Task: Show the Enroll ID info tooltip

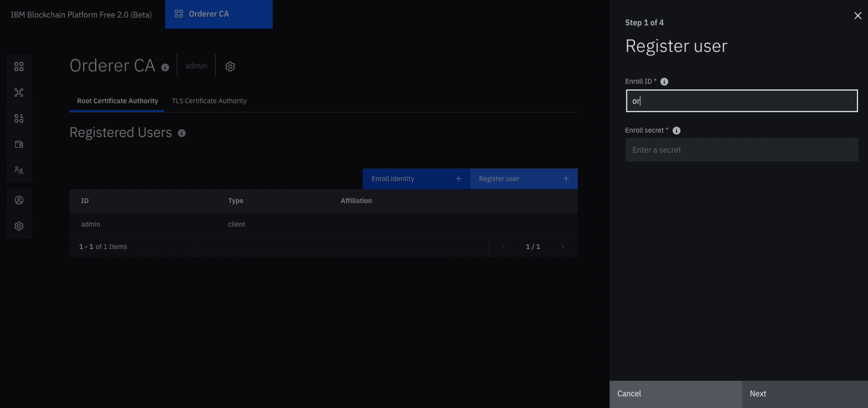Action: 664,81
